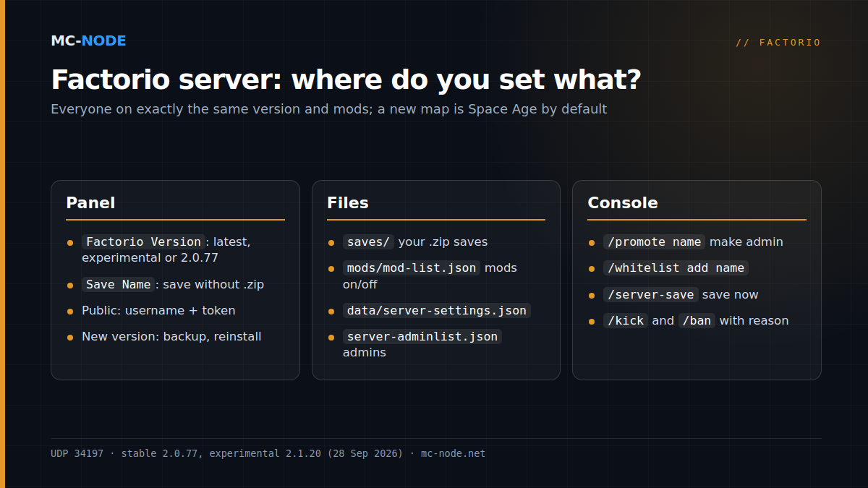Click the 'data/server-settings.json' code label
The width and height of the screenshot is (868, 488).
pyautogui.click(x=437, y=310)
